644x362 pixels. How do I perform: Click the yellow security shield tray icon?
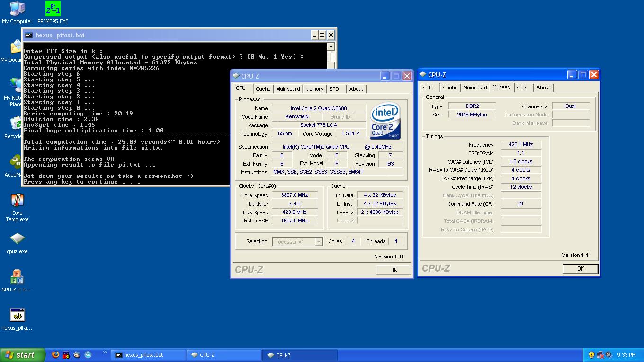(x=591, y=355)
